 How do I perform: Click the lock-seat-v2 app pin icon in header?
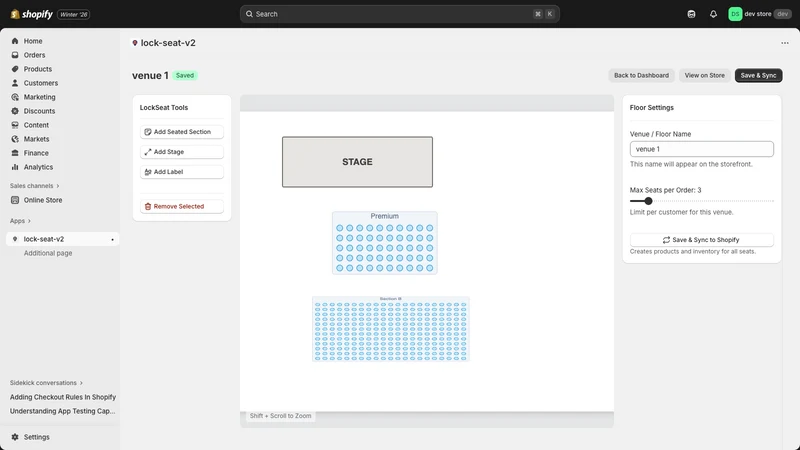coord(135,43)
